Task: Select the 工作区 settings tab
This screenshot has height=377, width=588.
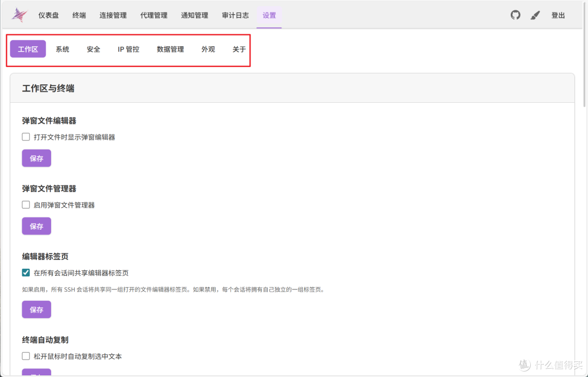Action: click(28, 49)
